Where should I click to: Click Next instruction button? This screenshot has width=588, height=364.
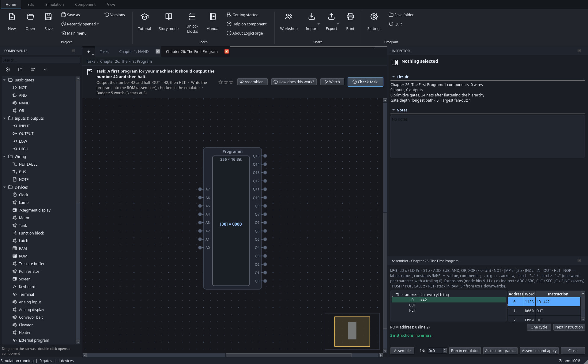point(569,327)
